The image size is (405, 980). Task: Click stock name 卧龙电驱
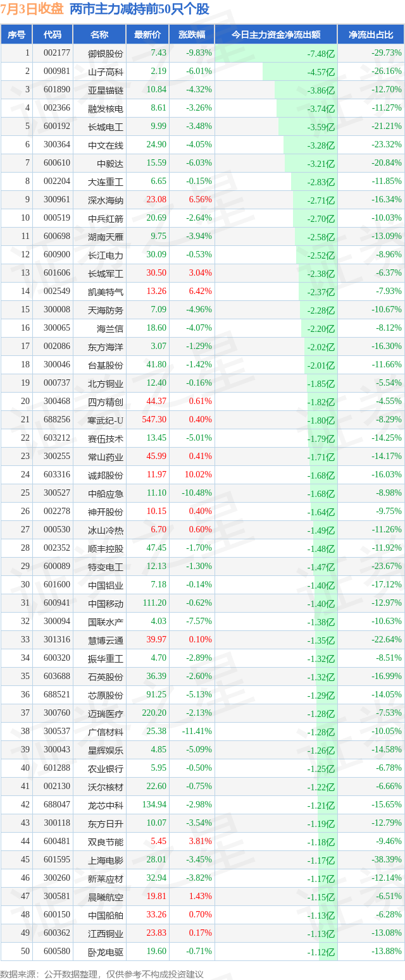[106, 952]
